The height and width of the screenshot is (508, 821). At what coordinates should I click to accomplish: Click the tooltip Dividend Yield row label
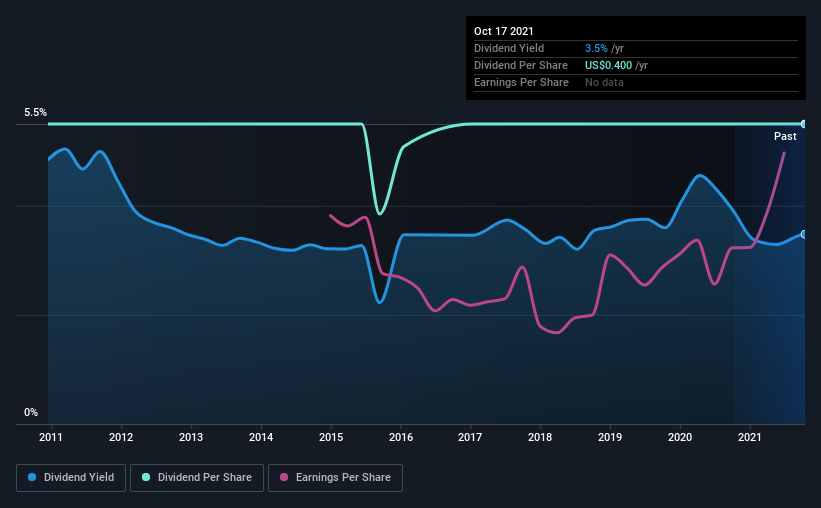click(509, 48)
